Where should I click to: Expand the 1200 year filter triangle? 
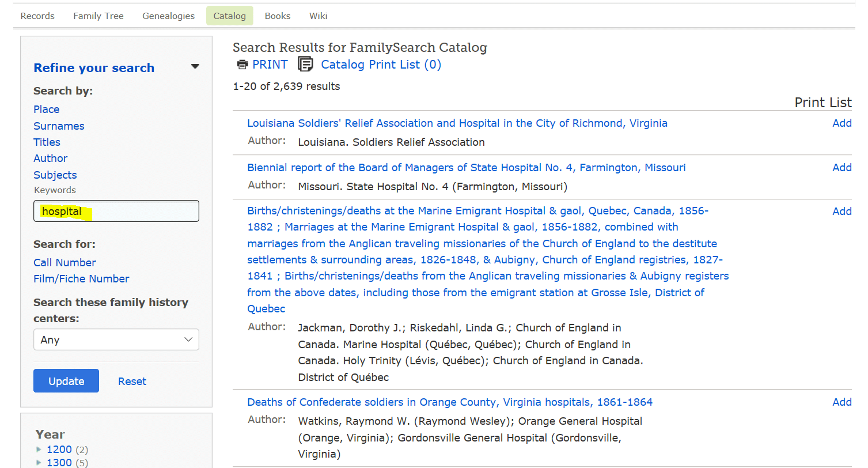(39, 450)
